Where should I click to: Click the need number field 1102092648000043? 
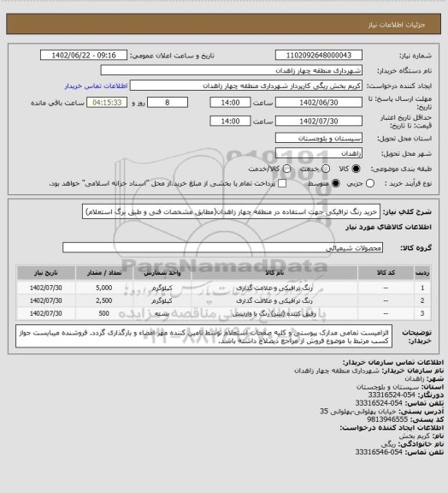click(x=319, y=55)
